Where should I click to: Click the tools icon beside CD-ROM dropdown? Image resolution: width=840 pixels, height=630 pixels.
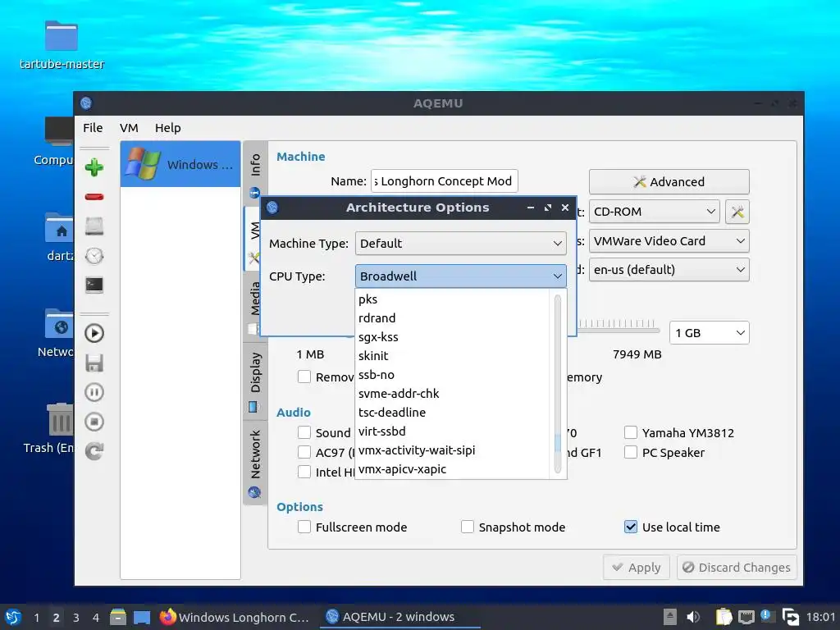coord(737,212)
